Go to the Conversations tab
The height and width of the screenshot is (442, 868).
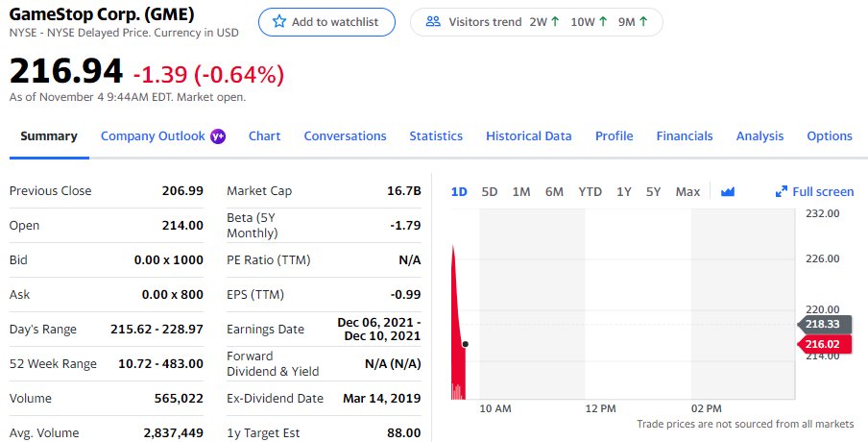(x=345, y=136)
